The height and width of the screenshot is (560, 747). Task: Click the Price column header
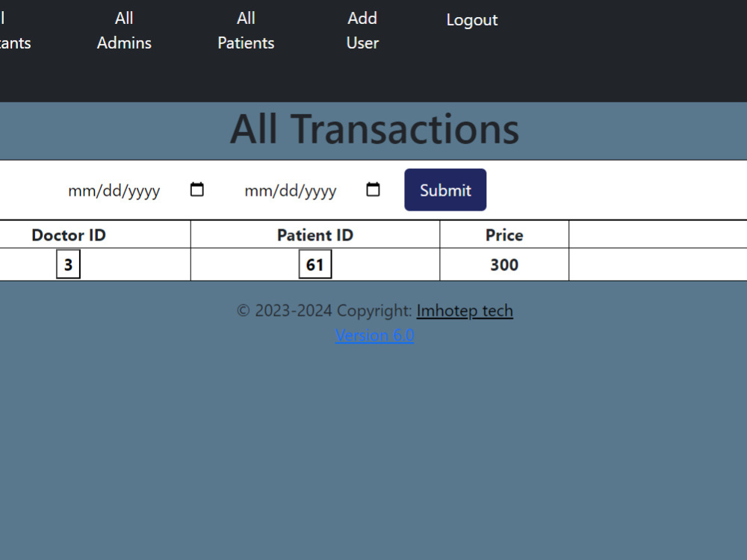(504, 234)
